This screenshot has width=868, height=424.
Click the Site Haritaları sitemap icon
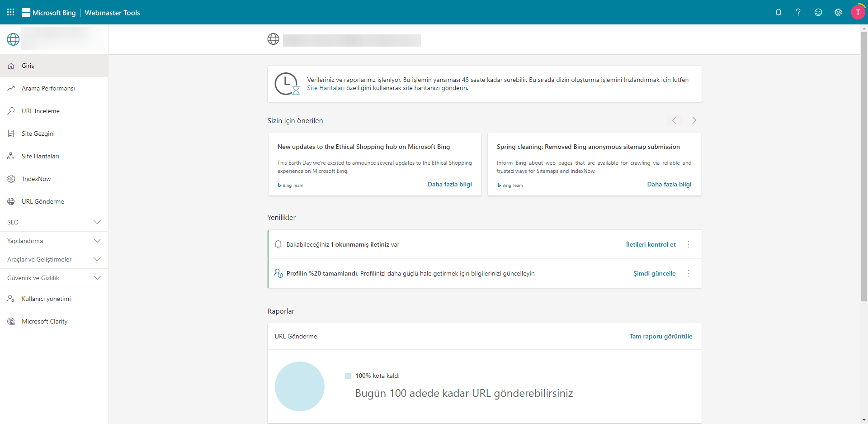(x=11, y=156)
